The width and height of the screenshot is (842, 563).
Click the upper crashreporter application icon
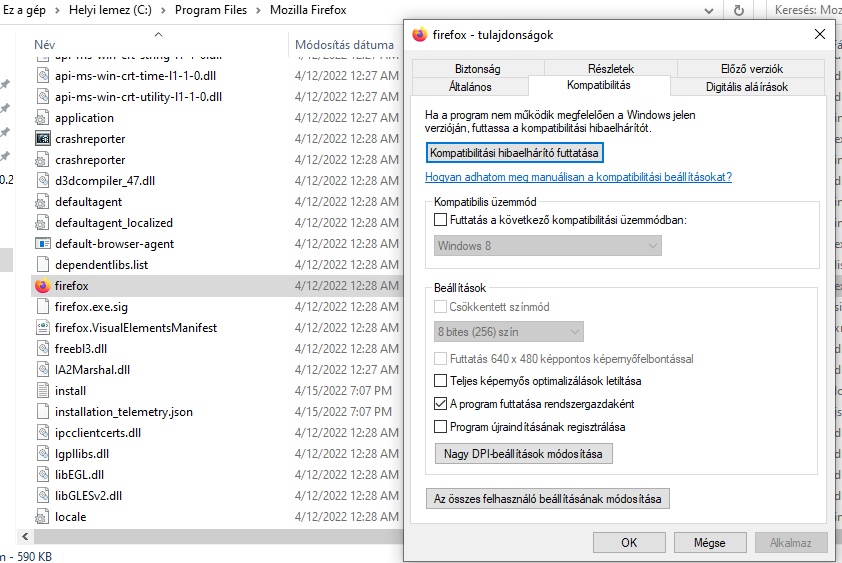click(43, 139)
